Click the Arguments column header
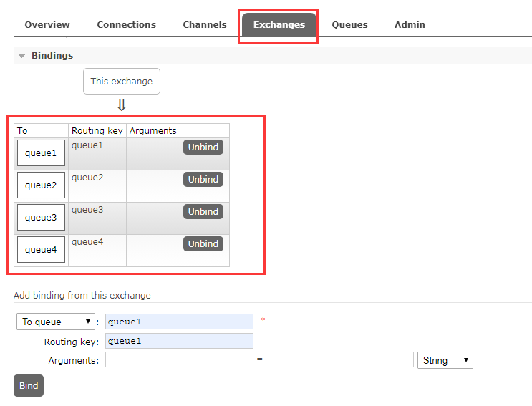This screenshot has width=532, height=406. tap(153, 130)
